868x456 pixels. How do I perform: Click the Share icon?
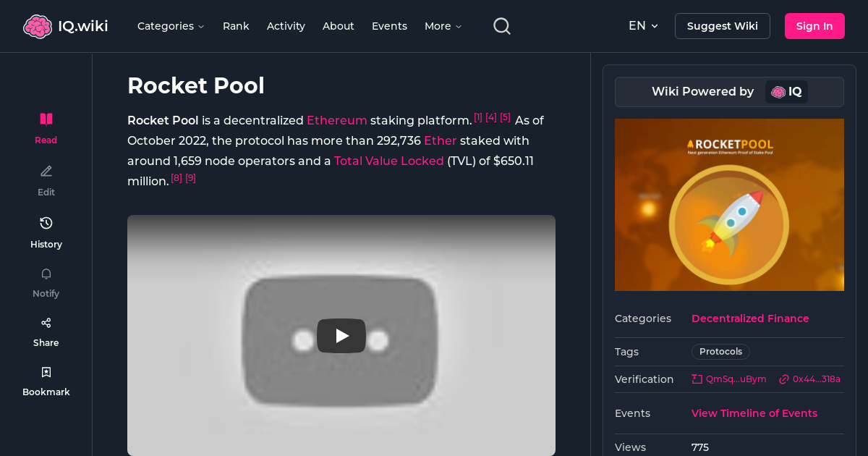[46, 322]
